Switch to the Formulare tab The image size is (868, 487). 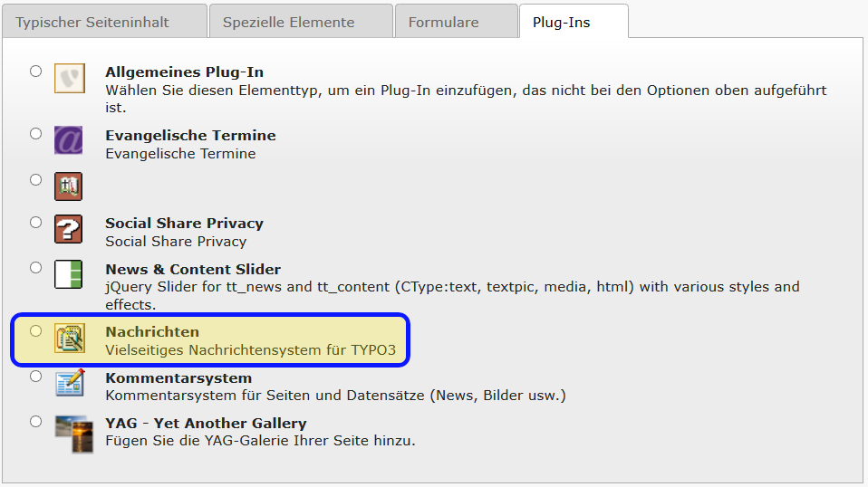pos(443,22)
